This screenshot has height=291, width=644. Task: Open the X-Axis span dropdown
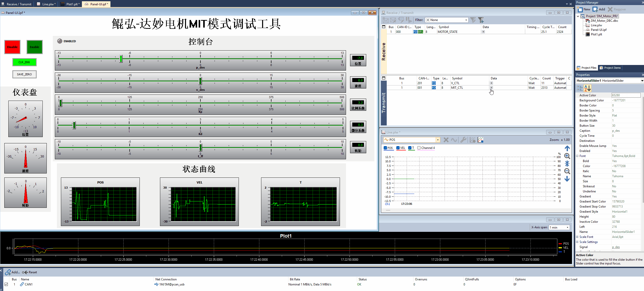pos(559,227)
